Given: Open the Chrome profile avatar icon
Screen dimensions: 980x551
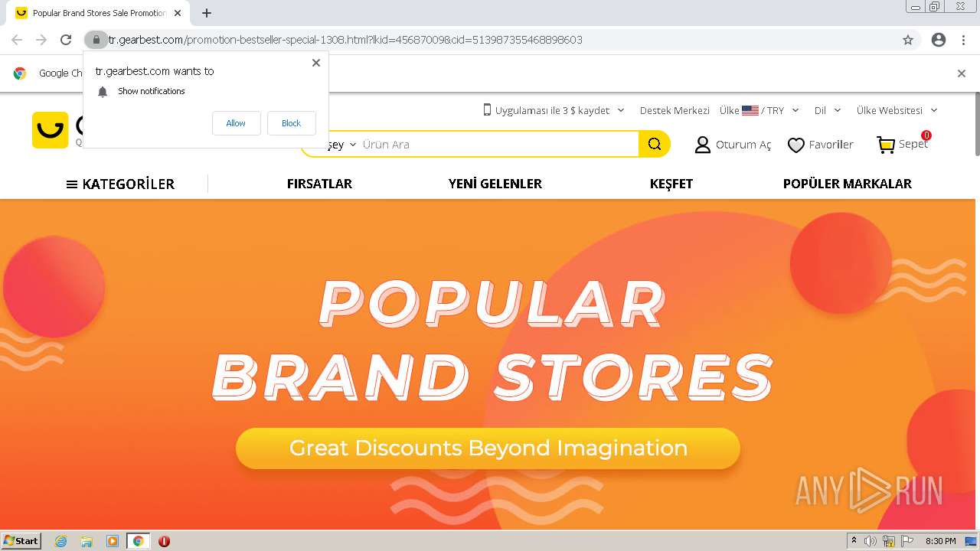Looking at the screenshot, I should (x=939, y=40).
